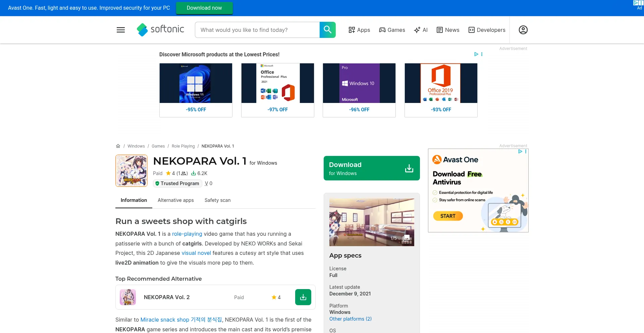The width and height of the screenshot is (644, 333).
Task: Click AdChoices icon on Avast One ad
Action: point(520,152)
